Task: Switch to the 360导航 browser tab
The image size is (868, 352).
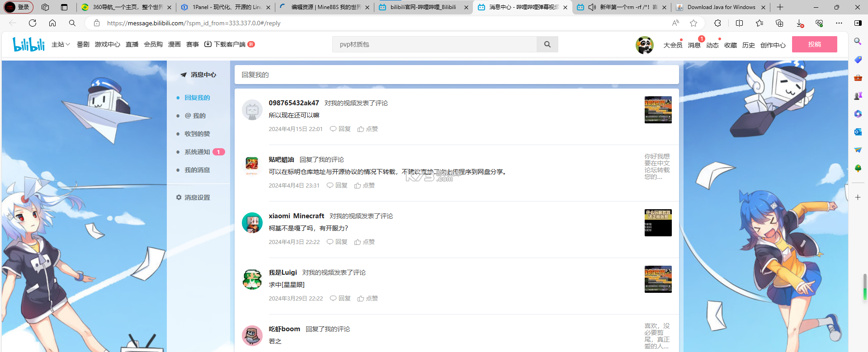Action: 126,7
